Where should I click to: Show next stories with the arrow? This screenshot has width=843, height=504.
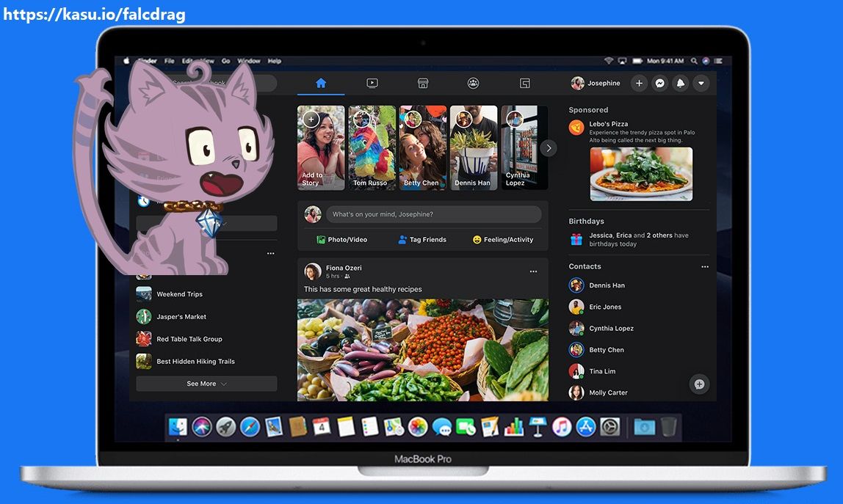click(549, 148)
